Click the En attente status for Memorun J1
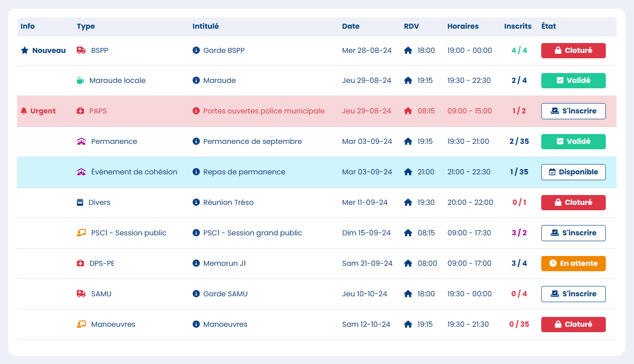Screen dimensions: 634x364 pos(573,264)
